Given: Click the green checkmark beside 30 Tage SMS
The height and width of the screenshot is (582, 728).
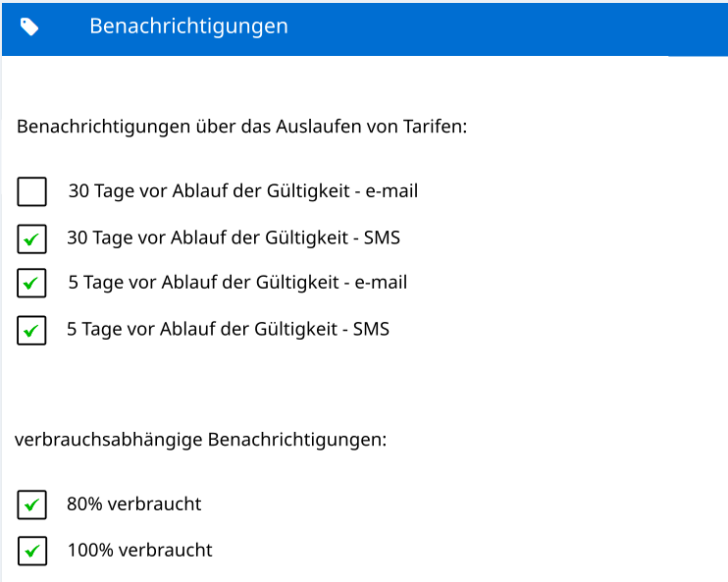Looking at the screenshot, I should pyautogui.click(x=32, y=239).
